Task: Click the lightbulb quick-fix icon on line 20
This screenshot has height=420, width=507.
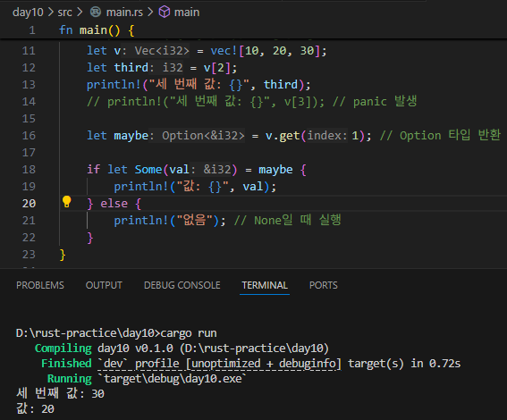Action: (66, 202)
